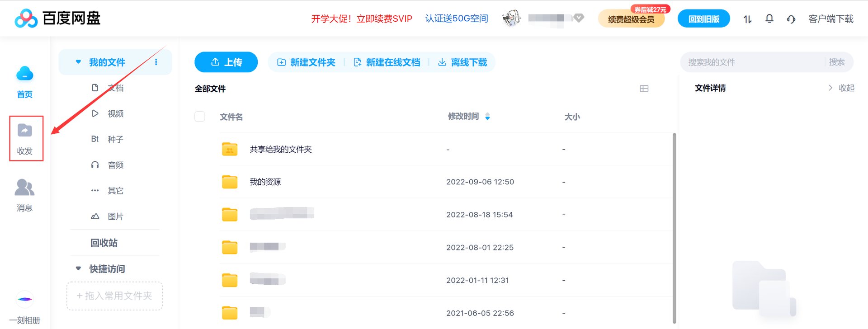Screen dimensions: 868x329
Task: Open 一刻相册 photo album icon
Action: (25, 299)
